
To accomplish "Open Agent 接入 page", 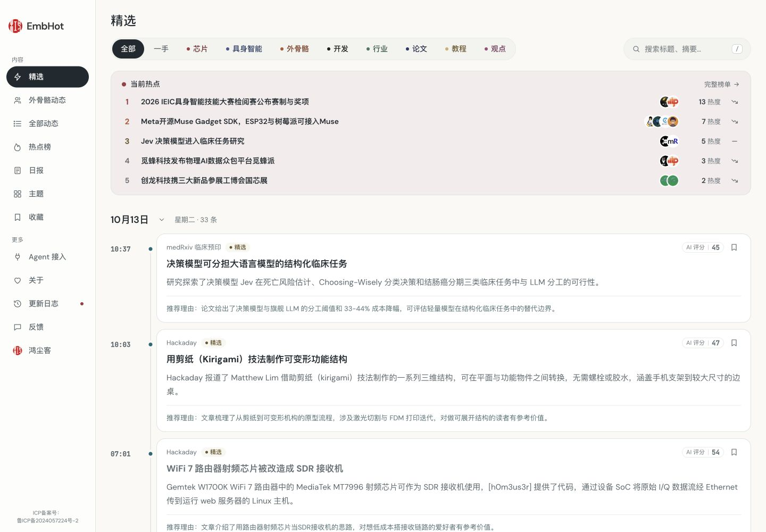I will (x=47, y=257).
